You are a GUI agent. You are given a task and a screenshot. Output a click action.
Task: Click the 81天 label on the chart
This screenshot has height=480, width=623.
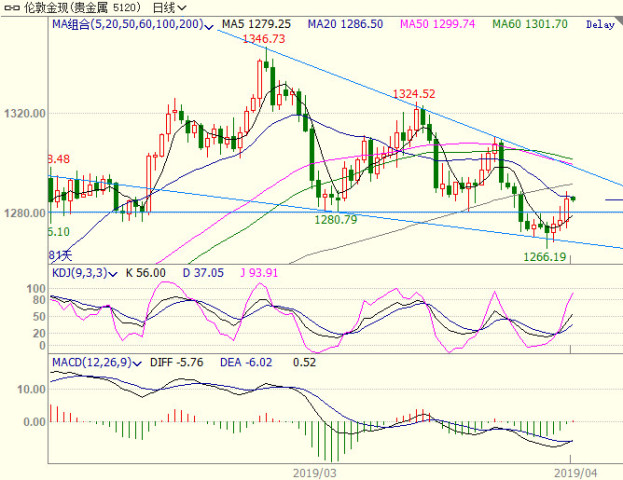[x=60, y=256]
